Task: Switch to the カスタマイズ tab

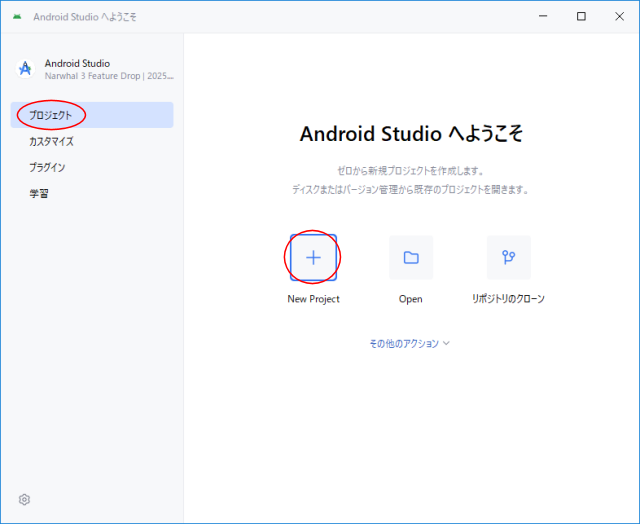Action: 51,141
